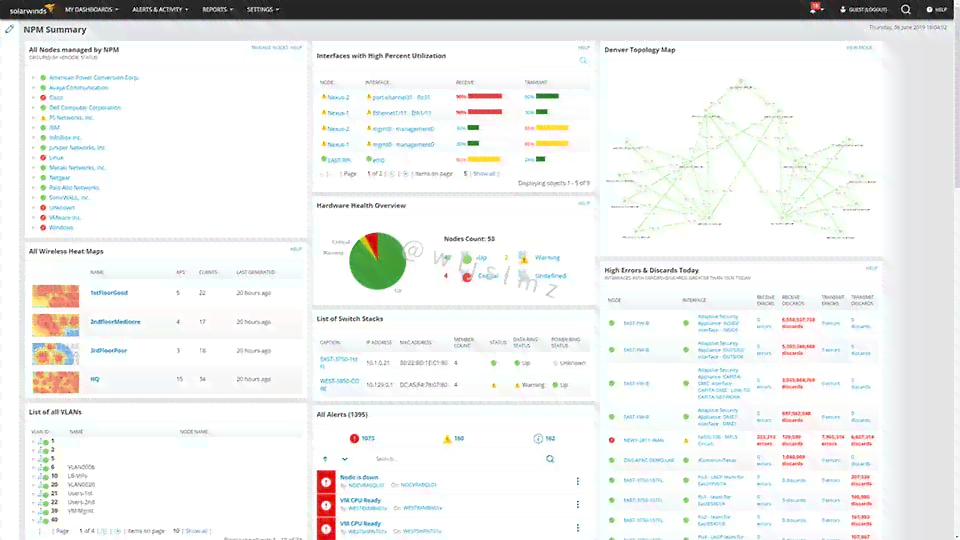Click the Help question mark in the header
This screenshot has width=960, height=540.
click(929, 10)
